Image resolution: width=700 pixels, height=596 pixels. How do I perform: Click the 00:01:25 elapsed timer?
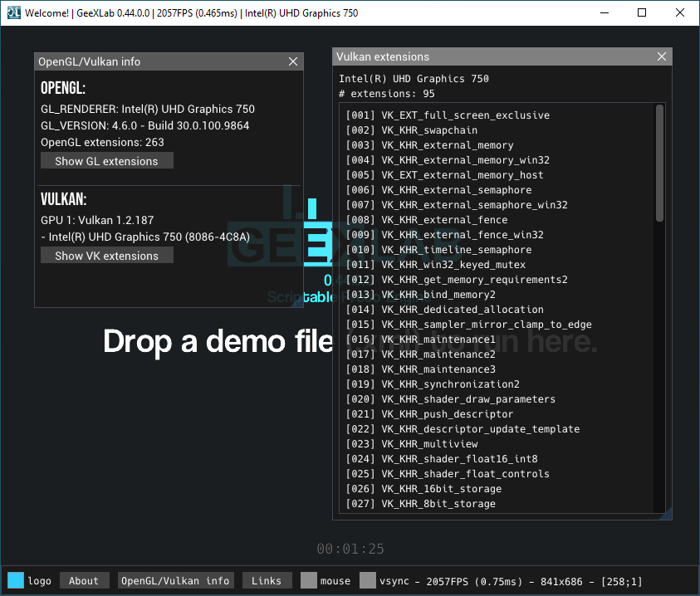click(x=350, y=549)
